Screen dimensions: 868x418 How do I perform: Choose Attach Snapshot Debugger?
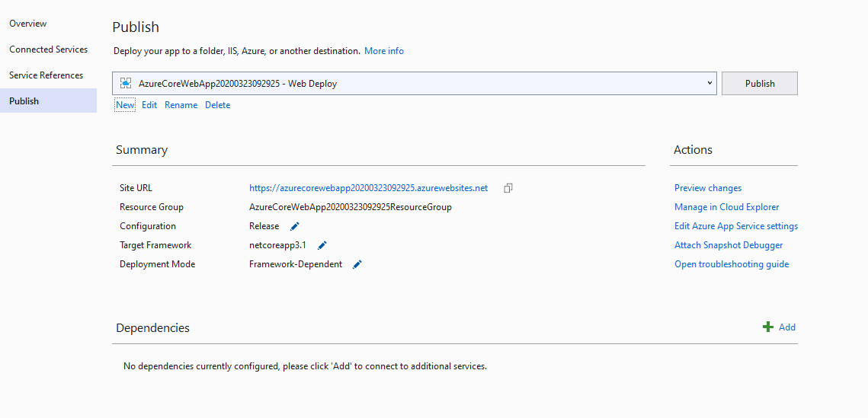pos(729,245)
